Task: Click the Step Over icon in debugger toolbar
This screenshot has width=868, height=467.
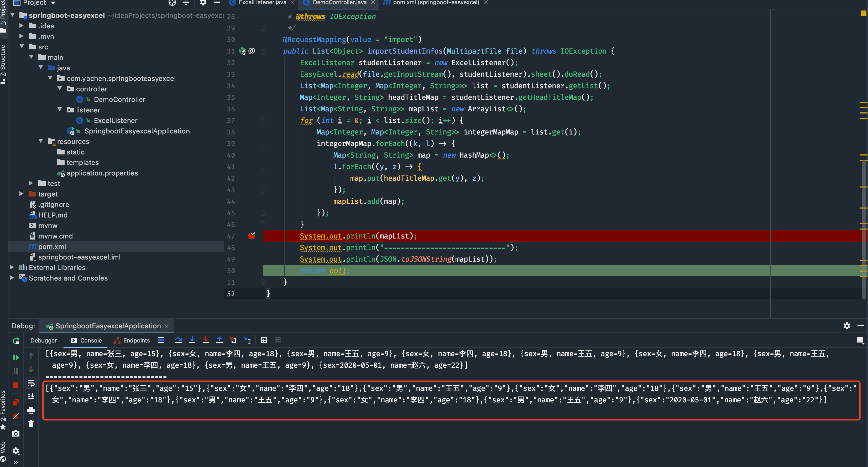Action: (178, 340)
